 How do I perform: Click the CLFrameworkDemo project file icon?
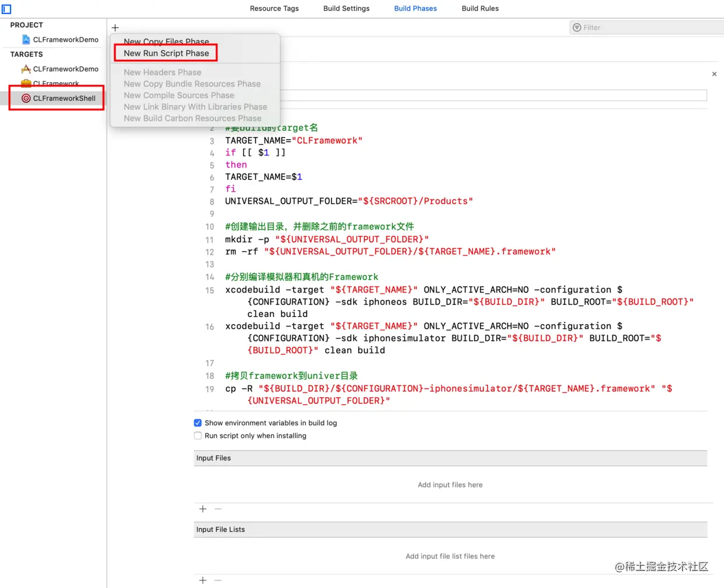tap(26, 40)
